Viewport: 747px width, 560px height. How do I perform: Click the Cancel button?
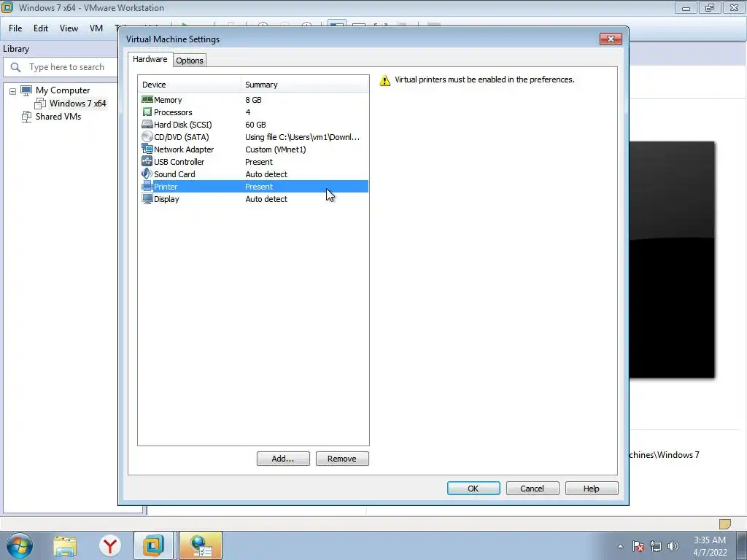pyautogui.click(x=533, y=488)
